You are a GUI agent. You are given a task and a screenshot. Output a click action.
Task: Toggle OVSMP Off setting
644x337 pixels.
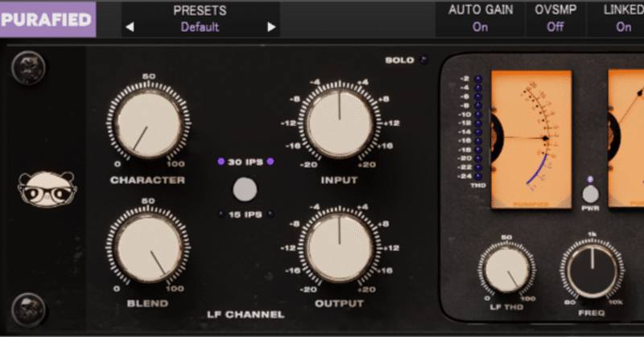pyautogui.click(x=555, y=27)
